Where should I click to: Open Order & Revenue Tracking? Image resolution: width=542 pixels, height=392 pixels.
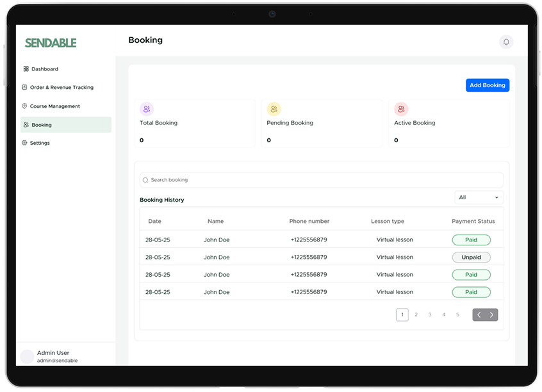[x=61, y=88]
